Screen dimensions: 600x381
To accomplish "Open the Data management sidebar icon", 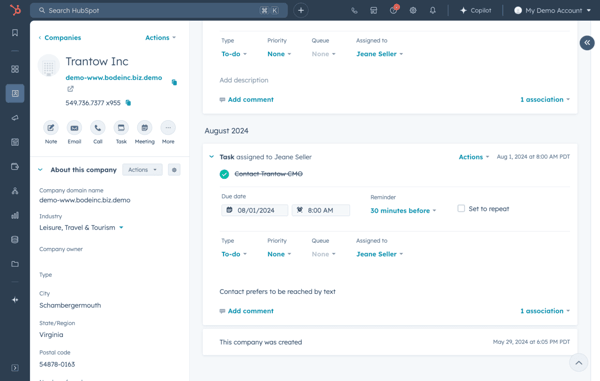I will pyautogui.click(x=15, y=240).
